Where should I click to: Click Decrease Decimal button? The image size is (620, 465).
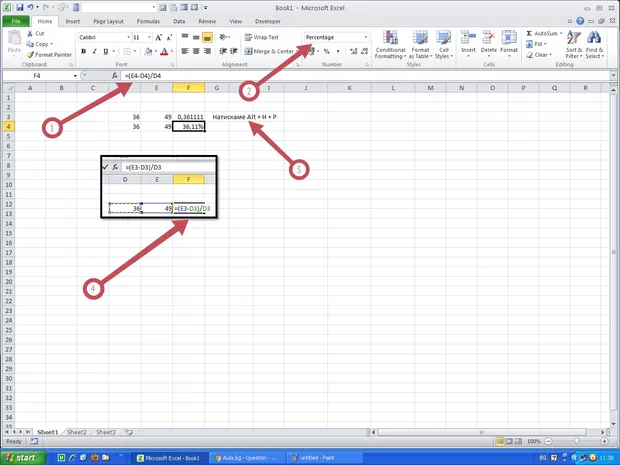tap(364, 51)
